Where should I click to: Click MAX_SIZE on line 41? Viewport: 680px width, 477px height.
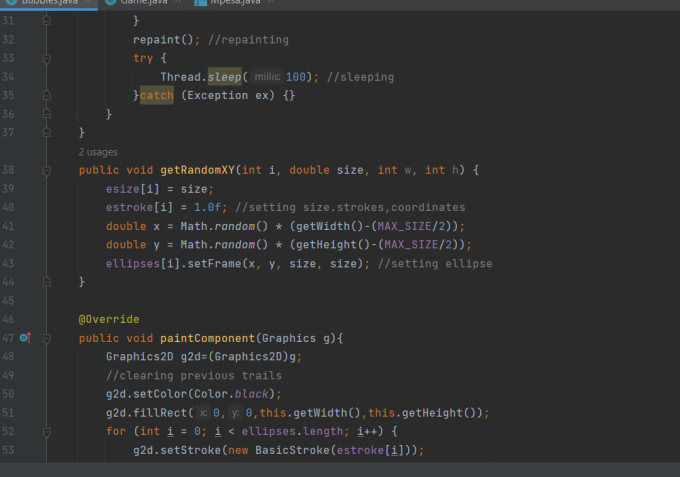tap(404, 226)
